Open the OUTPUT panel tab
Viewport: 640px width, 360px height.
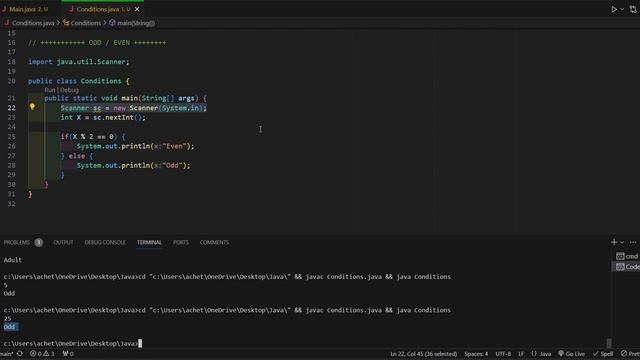[x=63, y=242]
